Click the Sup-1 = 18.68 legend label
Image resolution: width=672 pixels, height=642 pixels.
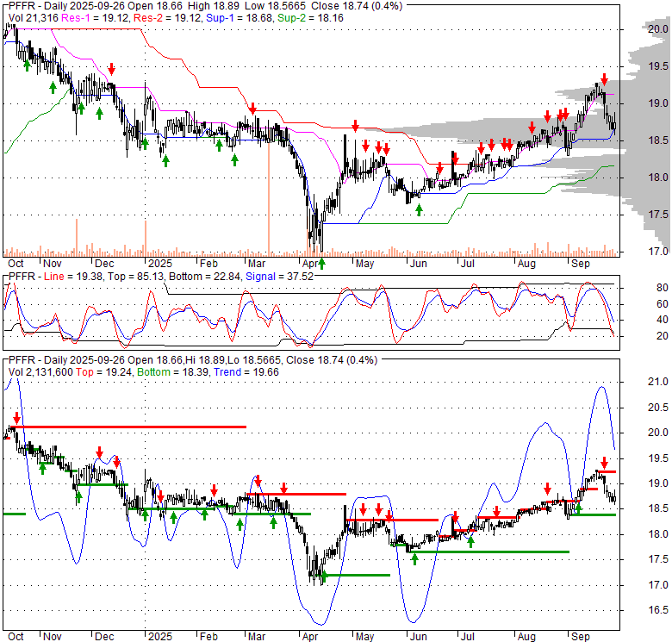tap(240, 18)
